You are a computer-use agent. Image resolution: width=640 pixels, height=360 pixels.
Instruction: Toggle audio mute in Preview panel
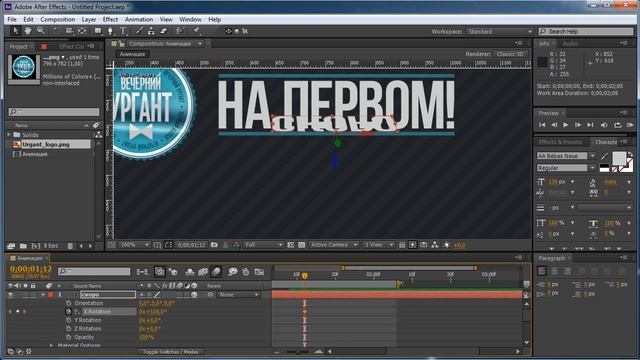click(x=604, y=125)
